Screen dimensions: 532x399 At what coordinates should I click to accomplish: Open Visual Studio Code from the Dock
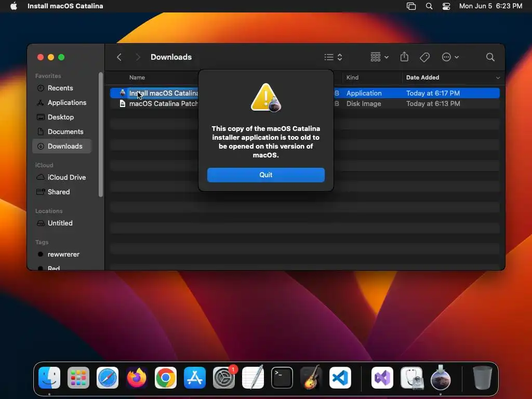340,378
